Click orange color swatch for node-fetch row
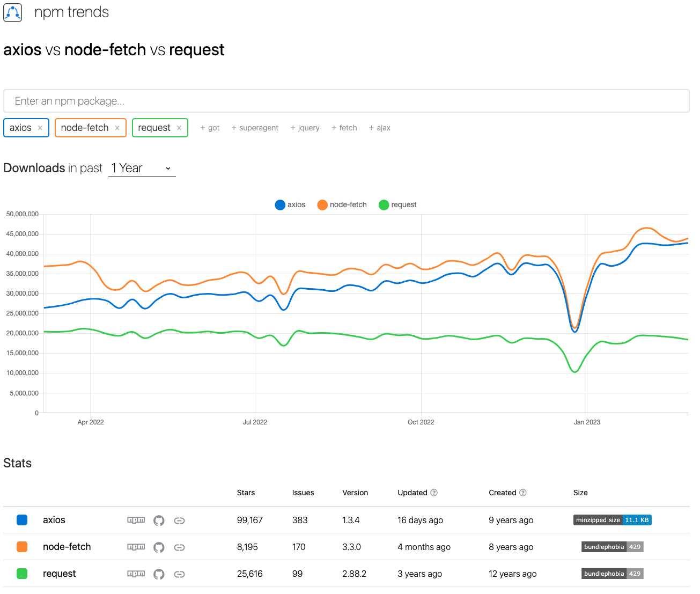 (22, 547)
